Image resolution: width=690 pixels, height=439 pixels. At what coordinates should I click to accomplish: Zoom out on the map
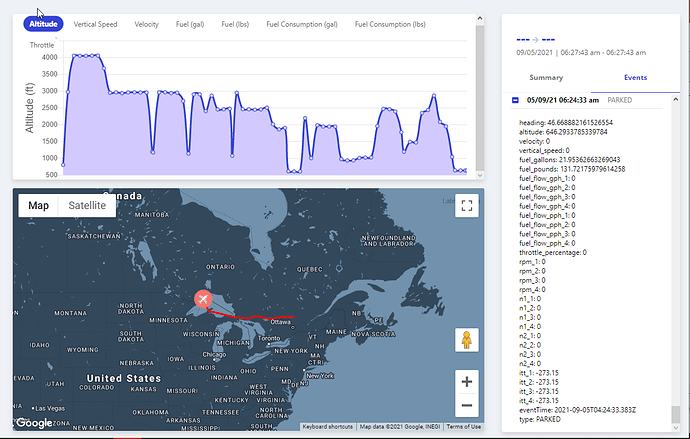(465, 405)
